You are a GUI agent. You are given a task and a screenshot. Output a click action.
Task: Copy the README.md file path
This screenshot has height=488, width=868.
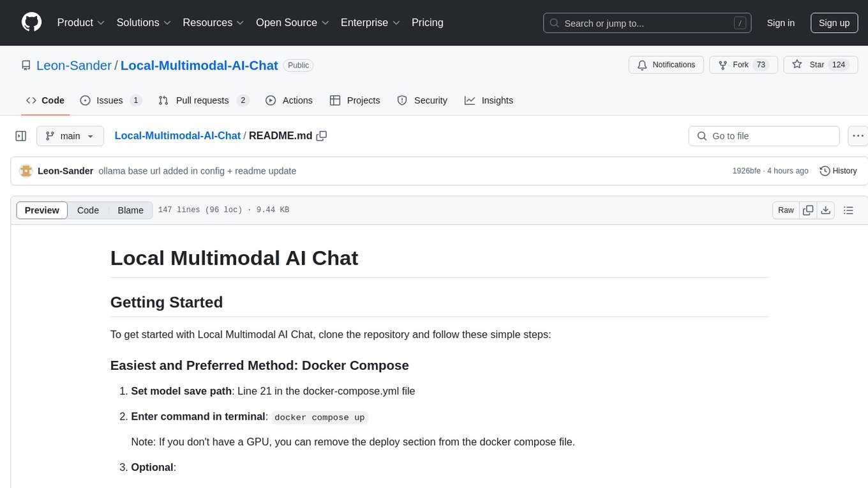[x=322, y=135]
